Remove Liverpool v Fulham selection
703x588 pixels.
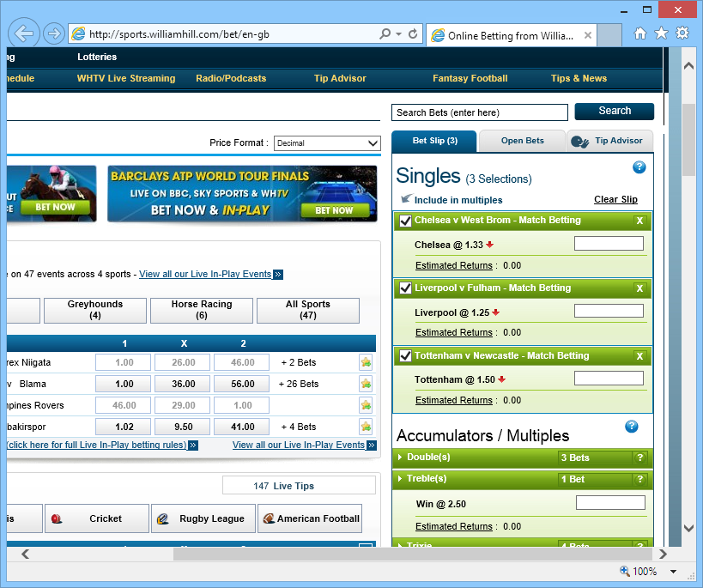coord(639,288)
